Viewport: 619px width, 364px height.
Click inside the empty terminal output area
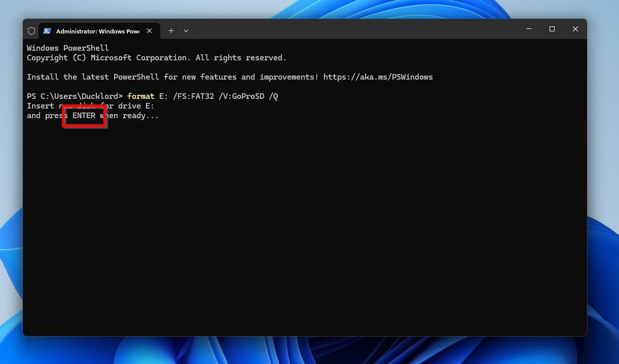304,218
